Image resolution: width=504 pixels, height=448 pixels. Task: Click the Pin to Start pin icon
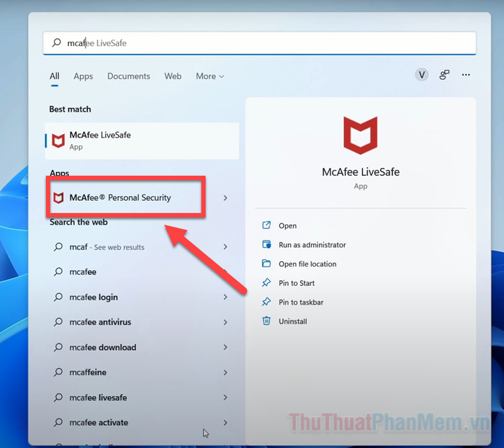pyautogui.click(x=266, y=282)
